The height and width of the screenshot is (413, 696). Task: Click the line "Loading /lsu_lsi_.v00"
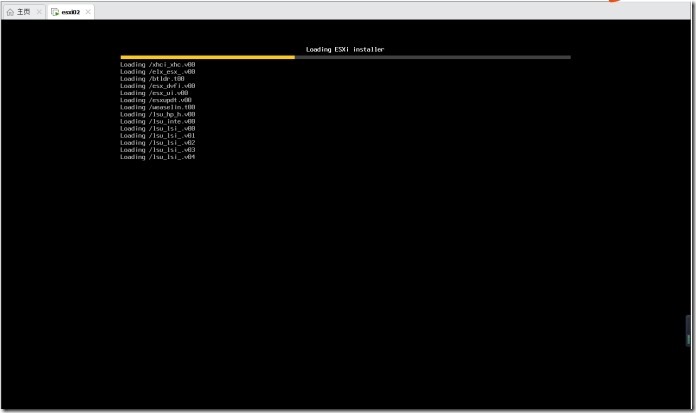click(158, 128)
